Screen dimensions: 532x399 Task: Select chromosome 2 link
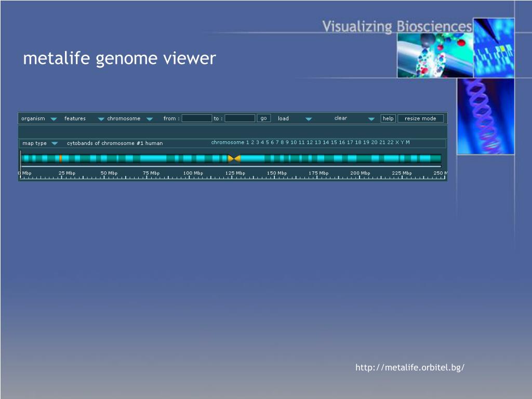[x=252, y=142]
